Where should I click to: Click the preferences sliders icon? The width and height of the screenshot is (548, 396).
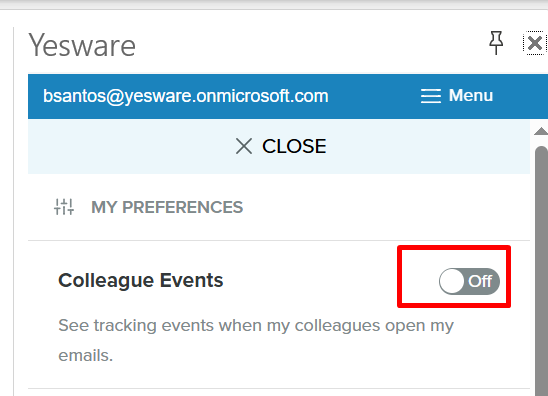[x=64, y=207]
